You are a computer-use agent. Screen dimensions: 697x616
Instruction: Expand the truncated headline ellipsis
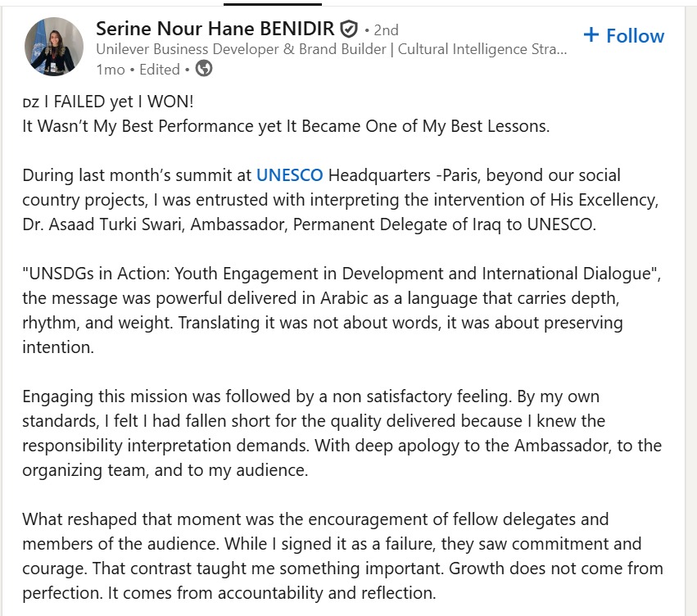click(x=561, y=51)
